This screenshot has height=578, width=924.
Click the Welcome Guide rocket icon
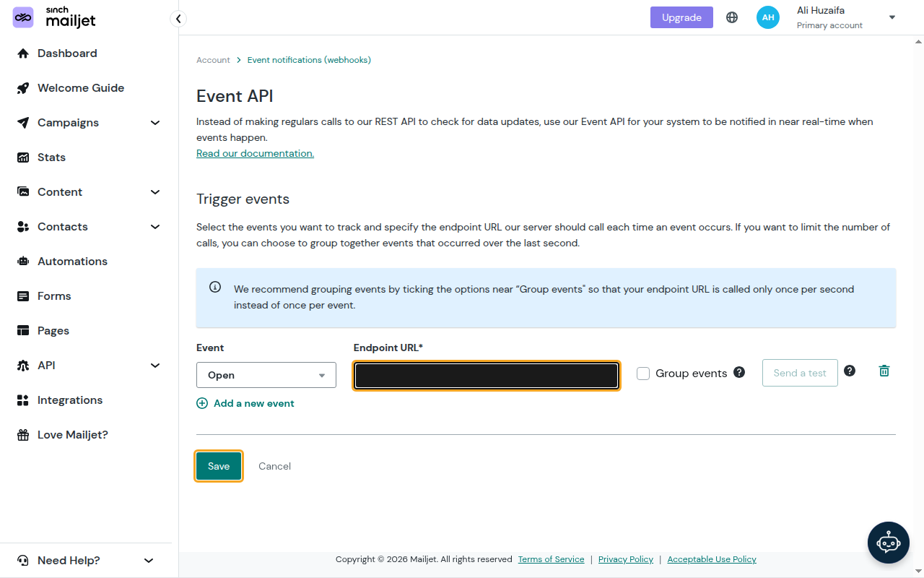[23, 88]
